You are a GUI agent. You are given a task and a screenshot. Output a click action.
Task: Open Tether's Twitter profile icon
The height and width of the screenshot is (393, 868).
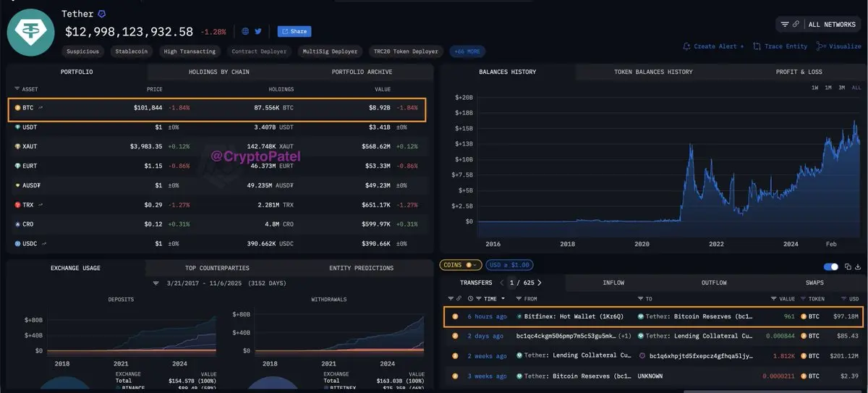(258, 31)
